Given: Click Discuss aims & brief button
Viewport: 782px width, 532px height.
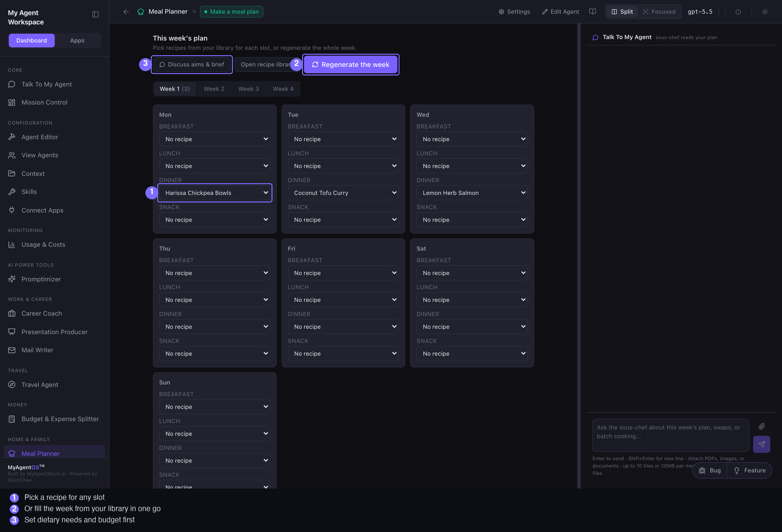Looking at the screenshot, I should (192, 64).
